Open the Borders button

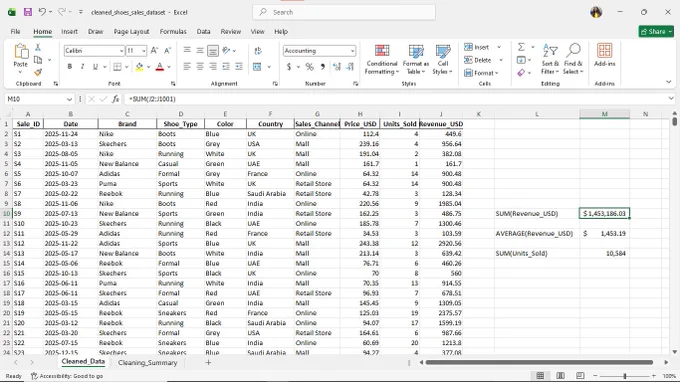pyautogui.click(x=117, y=67)
